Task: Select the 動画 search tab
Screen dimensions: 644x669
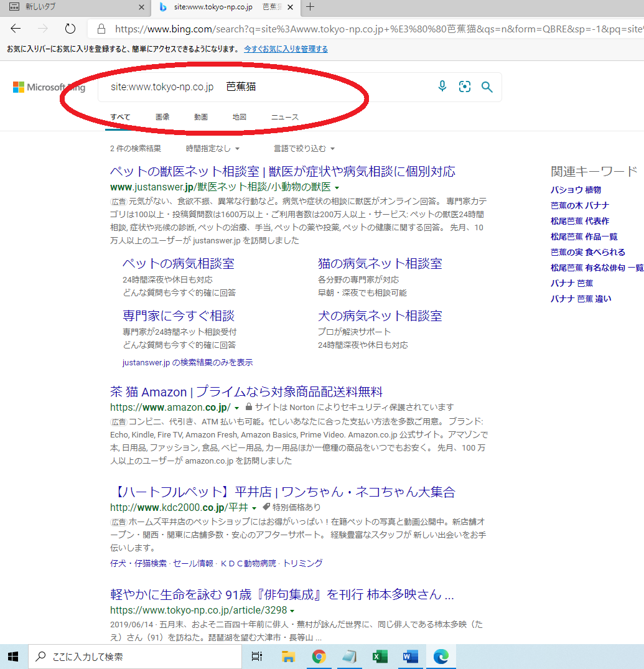Action: (x=201, y=117)
